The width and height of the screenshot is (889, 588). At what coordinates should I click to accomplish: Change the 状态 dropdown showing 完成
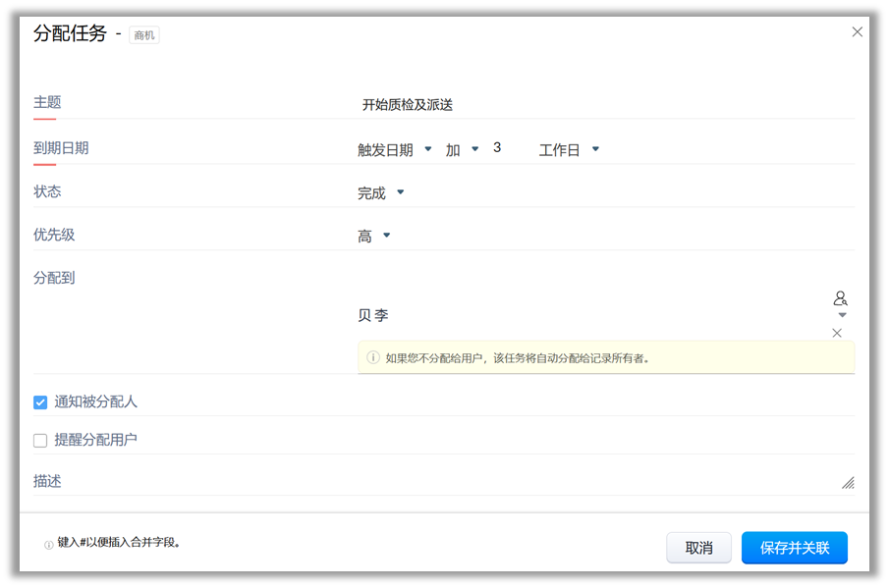(380, 193)
